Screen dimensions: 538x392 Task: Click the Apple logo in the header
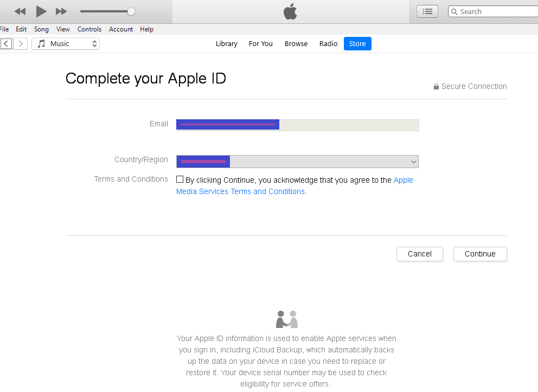click(x=290, y=12)
